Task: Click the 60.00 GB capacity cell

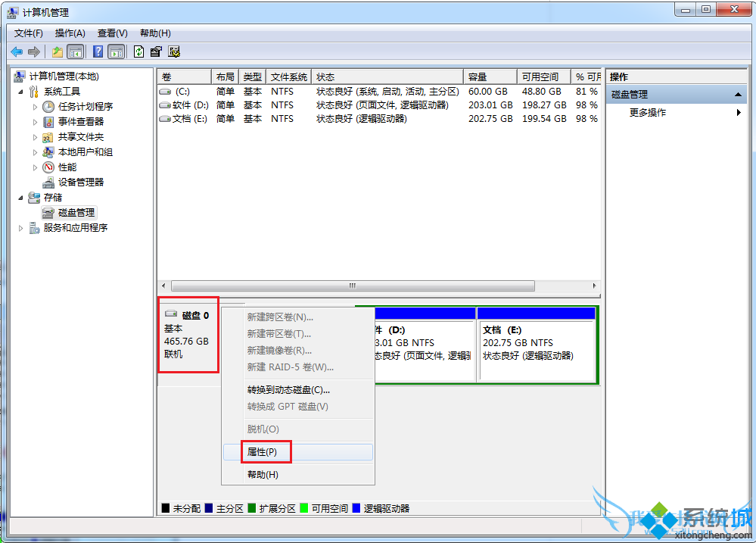Action: click(x=488, y=92)
